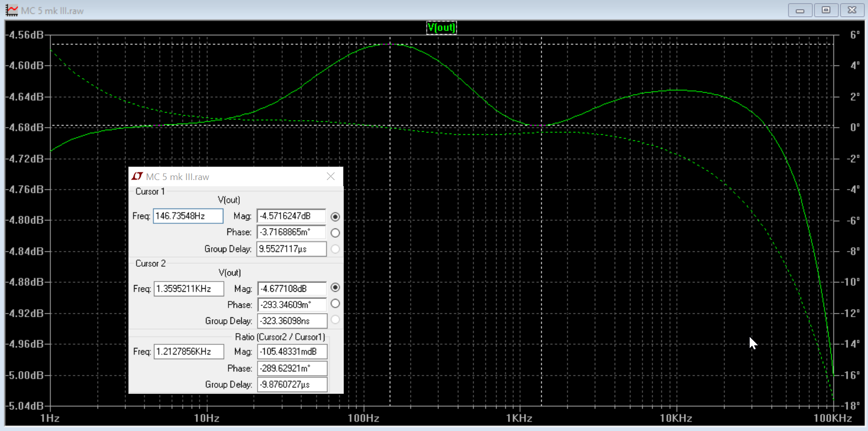This screenshot has height=431, width=868.
Task: Click Ratio Phase field -289.62921m°
Action: click(x=292, y=368)
